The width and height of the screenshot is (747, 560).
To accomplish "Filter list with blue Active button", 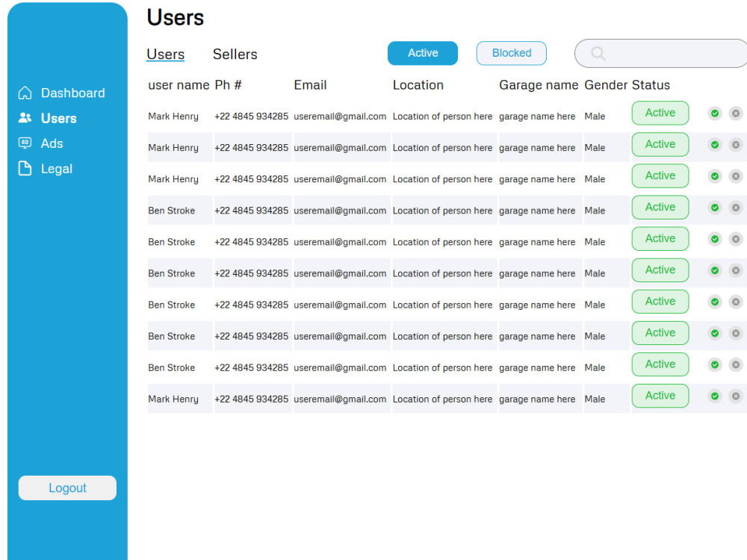I will point(423,53).
